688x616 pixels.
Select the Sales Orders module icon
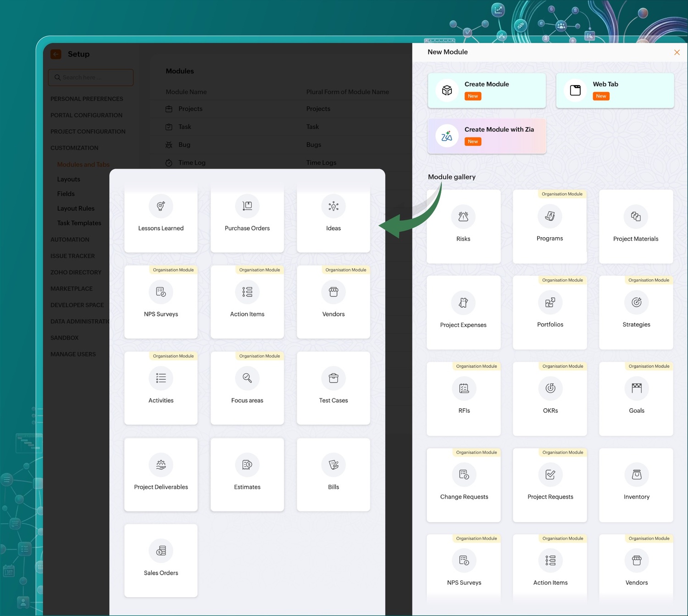161,551
